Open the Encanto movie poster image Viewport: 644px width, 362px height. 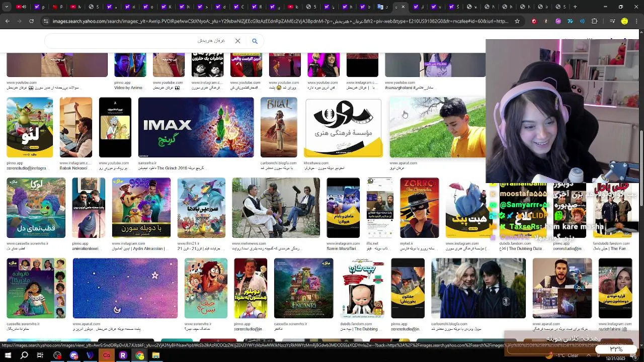click(303, 288)
